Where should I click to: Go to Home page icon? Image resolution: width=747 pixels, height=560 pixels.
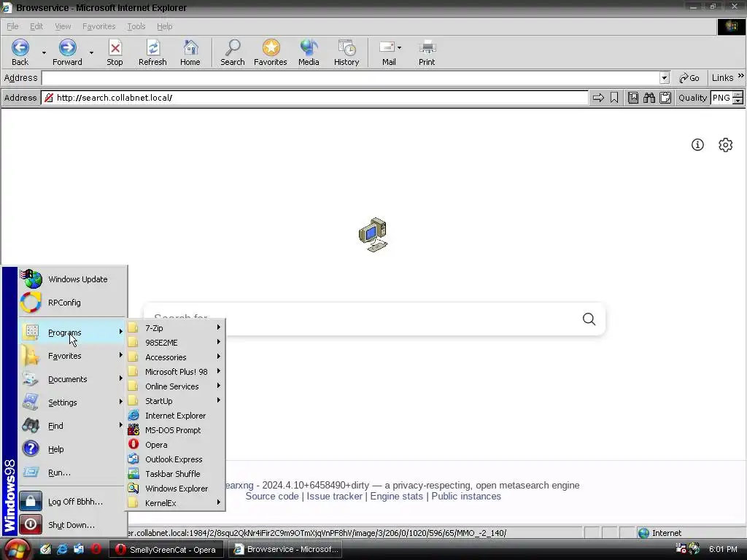pyautogui.click(x=190, y=52)
